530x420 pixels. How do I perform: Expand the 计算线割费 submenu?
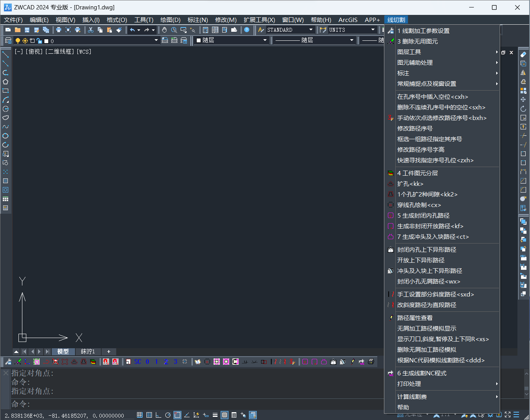coord(442,397)
